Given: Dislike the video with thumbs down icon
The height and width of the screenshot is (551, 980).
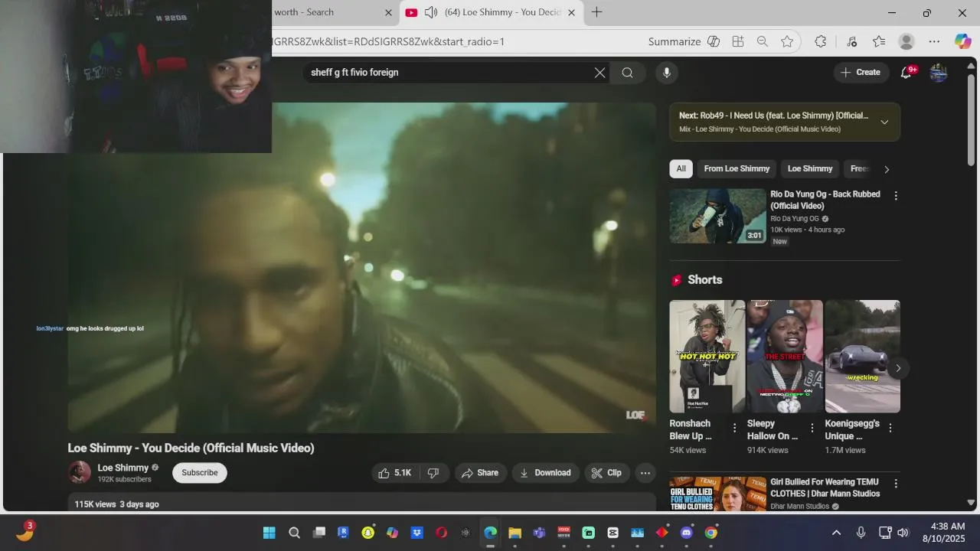Looking at the screenshot, I should (433, 473).
